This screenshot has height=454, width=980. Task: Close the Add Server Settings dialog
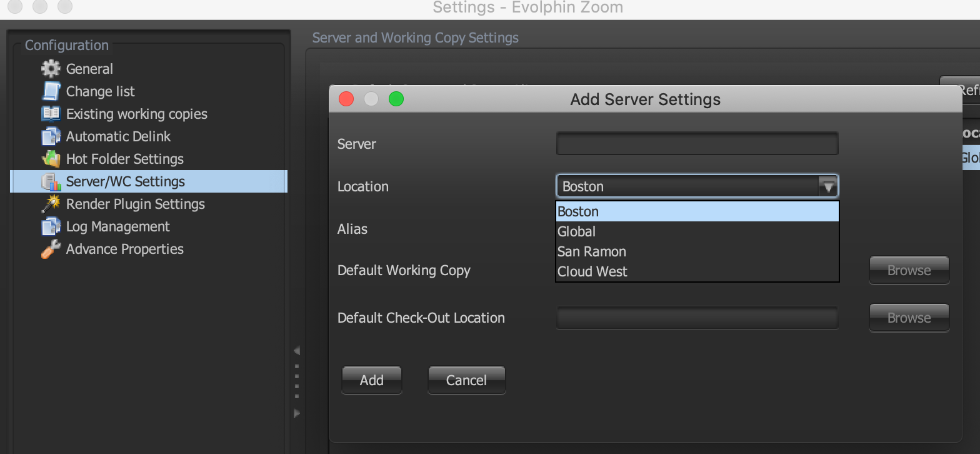[346, 99]
